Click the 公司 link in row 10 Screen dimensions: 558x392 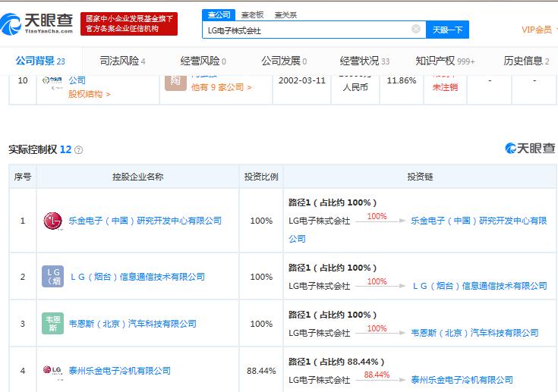77,80
